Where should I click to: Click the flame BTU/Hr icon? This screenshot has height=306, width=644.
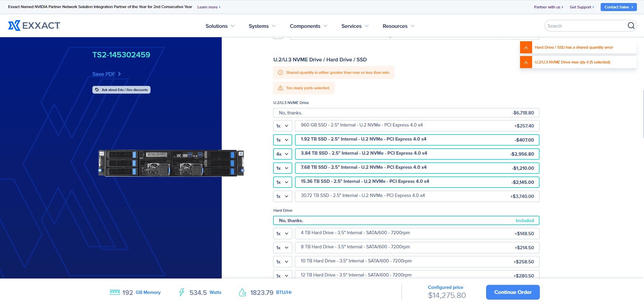pyautogui.click(x=242, y=292)
